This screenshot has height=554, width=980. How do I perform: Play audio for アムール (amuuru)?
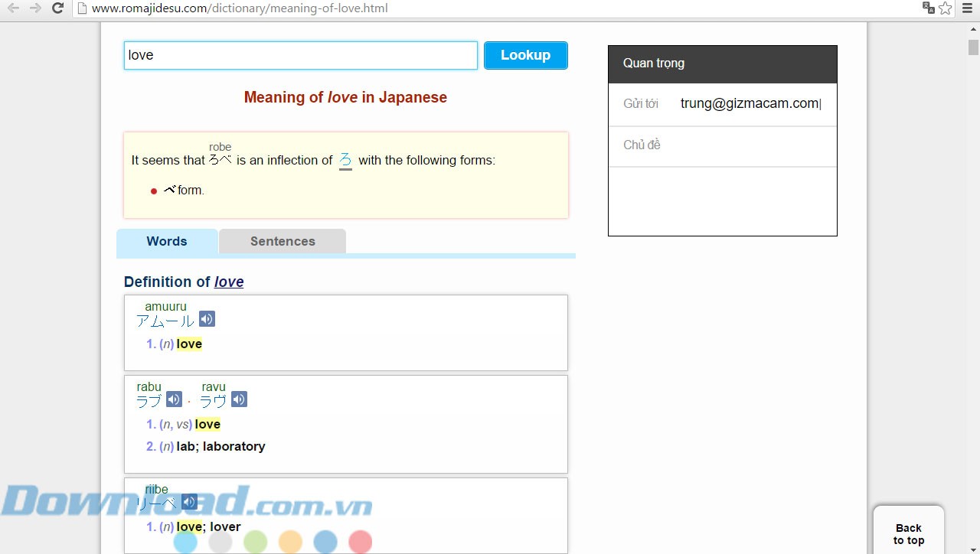tap(207, 319)
